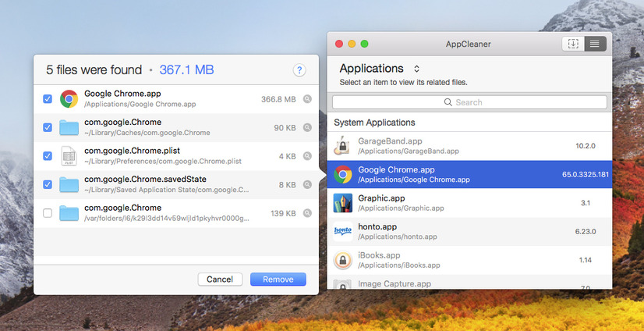The width and height of the screenshot is (644, 331).
Task: Click the search magnifier icon in search field
Action: [x=448, y=102]
